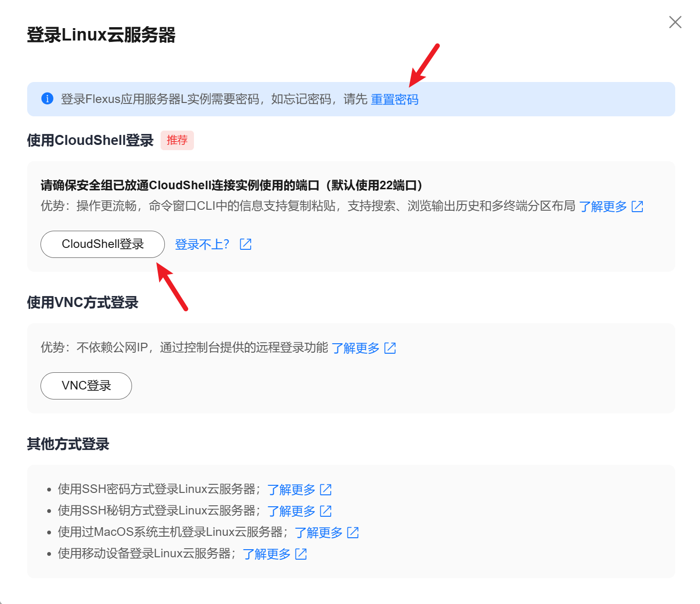Click the VNC登录 button

[x=86, y=386]
